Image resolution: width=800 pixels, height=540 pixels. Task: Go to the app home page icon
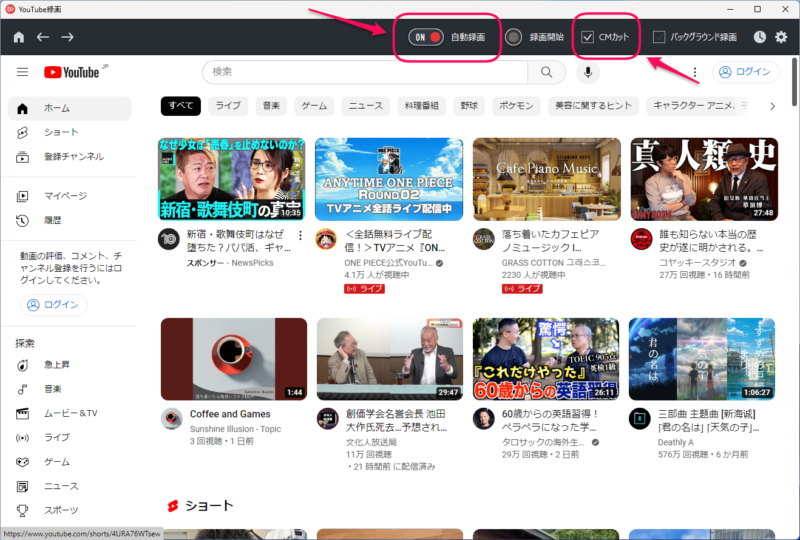(19, 37)
